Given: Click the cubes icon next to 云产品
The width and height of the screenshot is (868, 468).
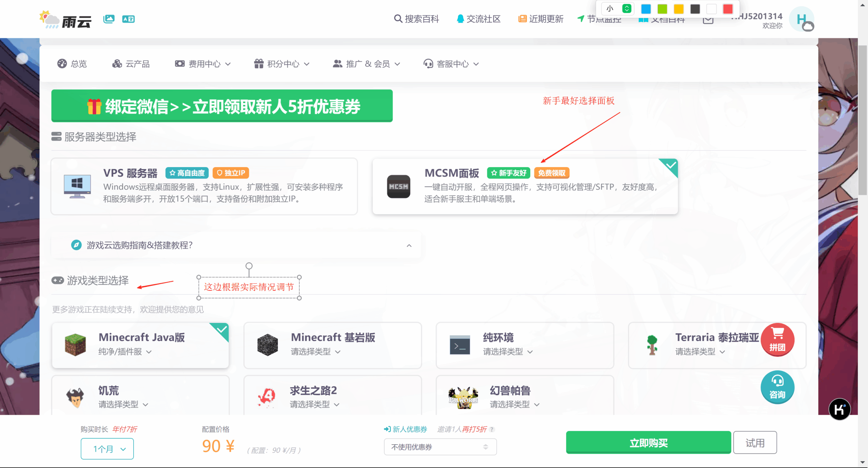Looking at the screenshot, I should [x=117, y=64].
